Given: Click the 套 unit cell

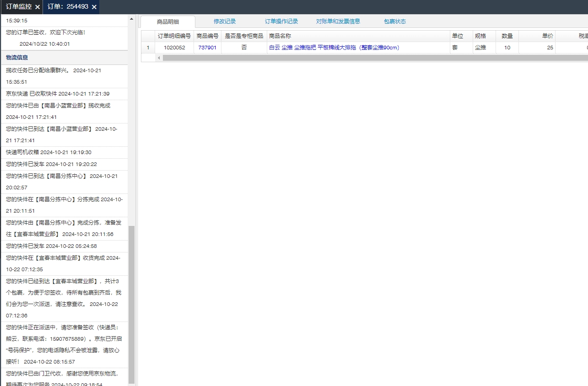Looking at the screenshot, I should [x=461, y=48].
